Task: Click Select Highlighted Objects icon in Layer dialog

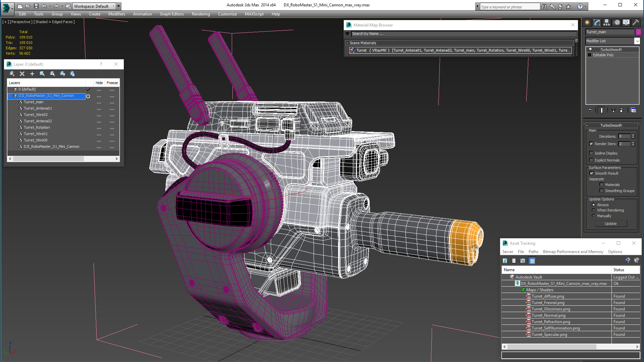Action: tap(42, 74)
